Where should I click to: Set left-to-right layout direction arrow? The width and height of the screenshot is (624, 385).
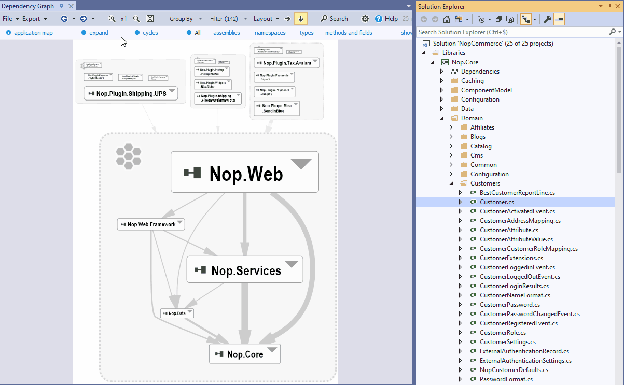pos(287,19)
